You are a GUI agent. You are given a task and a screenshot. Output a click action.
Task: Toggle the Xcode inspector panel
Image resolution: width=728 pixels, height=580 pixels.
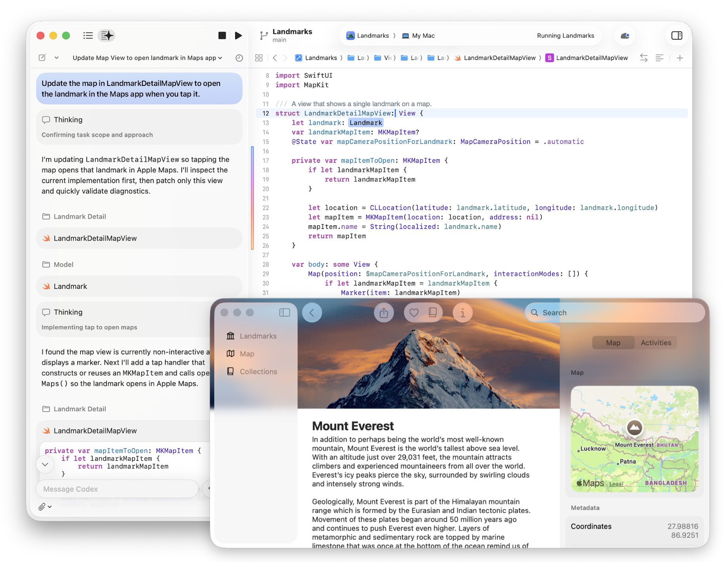tap(677, 36)
